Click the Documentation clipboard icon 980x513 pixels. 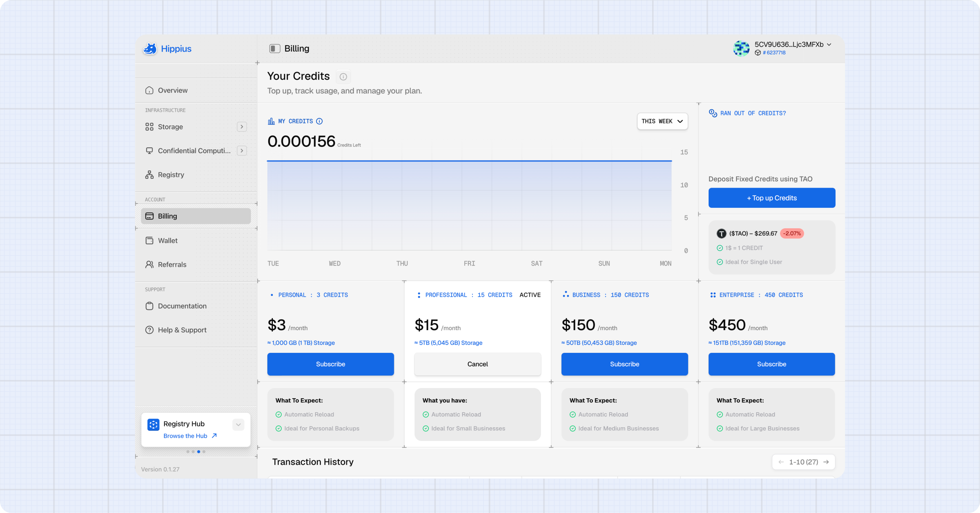(150, 306)
